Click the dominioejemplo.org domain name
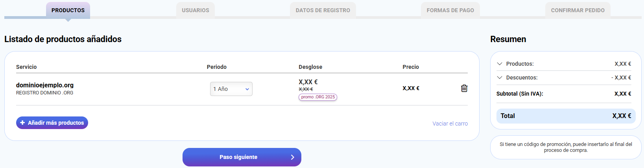The width and height of the screenshot is (644, 168). pyautogui.click(x=45, y=85)
